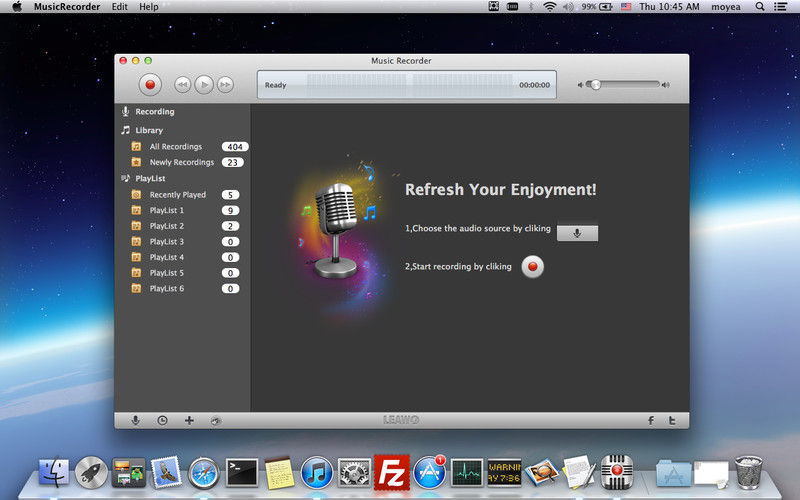The height and width of the screenshot is (500, 800).
Task: Open Preview app in Dock
Action: pyautogui.click(x=542, y=472)
